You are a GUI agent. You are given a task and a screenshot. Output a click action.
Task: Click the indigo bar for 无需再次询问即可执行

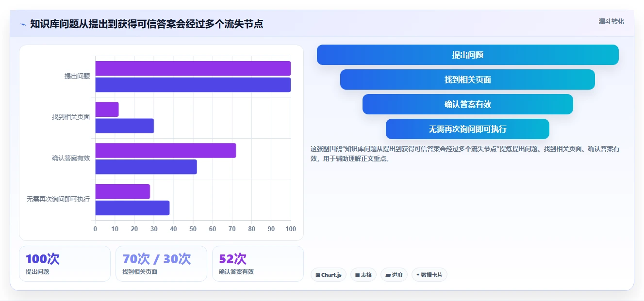[132, 208]
